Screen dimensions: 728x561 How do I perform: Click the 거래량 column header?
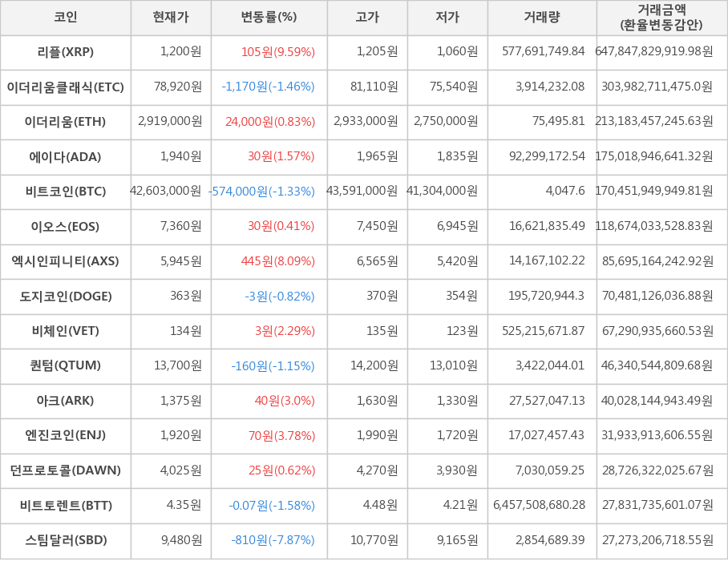click(x=542, y=18)
